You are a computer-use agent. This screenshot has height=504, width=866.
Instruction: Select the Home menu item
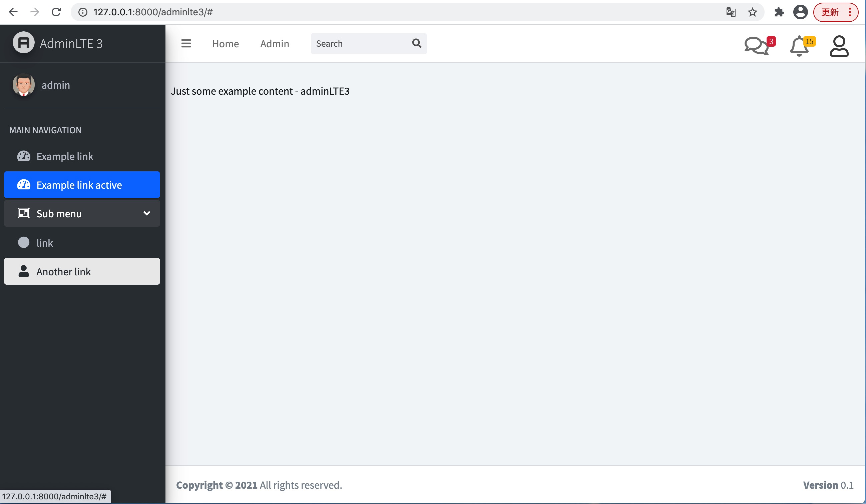click(226, 43)
